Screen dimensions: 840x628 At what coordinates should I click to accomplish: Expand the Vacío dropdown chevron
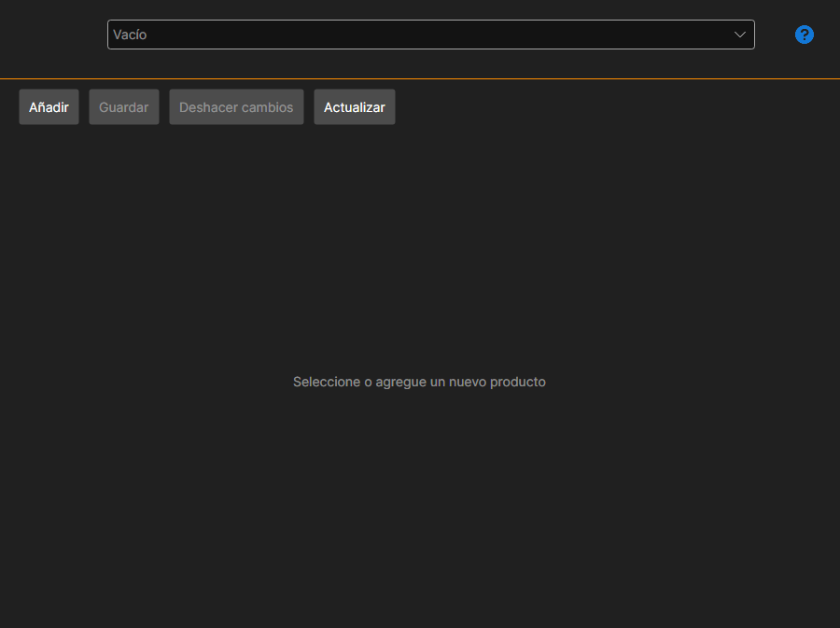pyautogui.click(x=740, y=35)
